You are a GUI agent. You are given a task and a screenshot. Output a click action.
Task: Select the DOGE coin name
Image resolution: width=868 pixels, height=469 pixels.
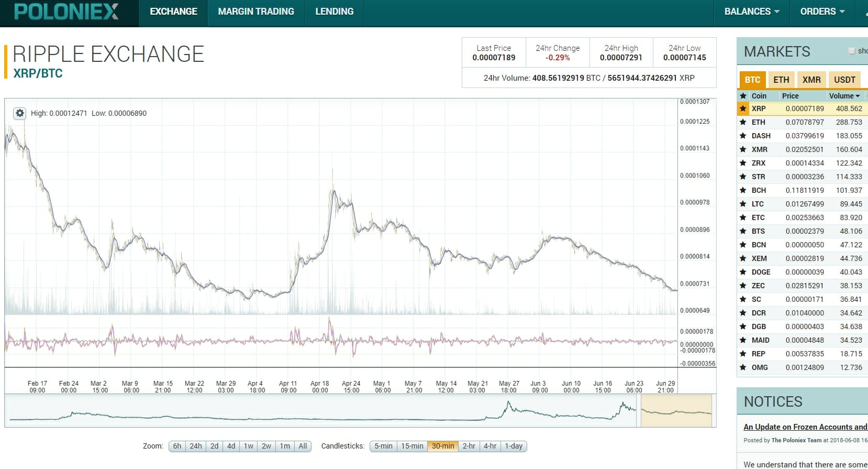tap(761, 272)
